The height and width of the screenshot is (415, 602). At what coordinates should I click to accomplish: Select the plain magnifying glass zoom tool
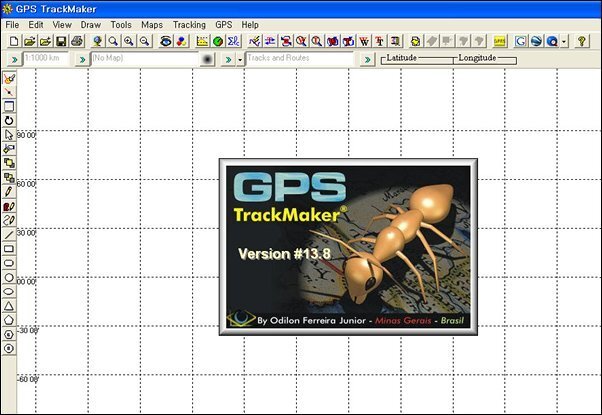tap(113, 41)
